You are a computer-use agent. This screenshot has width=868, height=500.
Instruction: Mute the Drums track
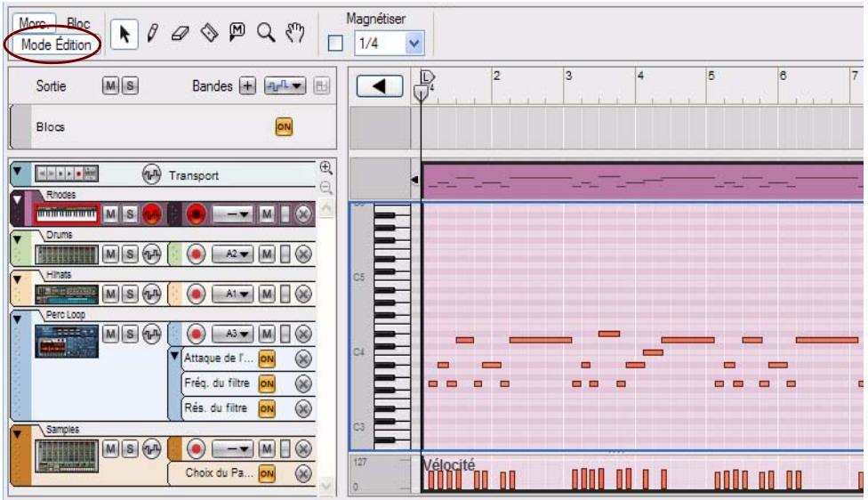click(x=110, y=254)
